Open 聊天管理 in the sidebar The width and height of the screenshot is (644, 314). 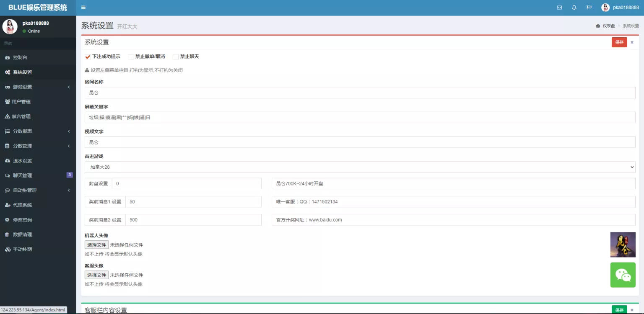[22, 175]
